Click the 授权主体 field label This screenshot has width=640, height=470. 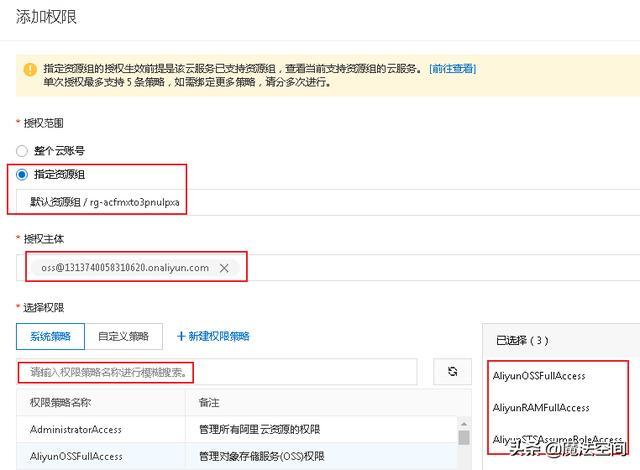[43, 239]
